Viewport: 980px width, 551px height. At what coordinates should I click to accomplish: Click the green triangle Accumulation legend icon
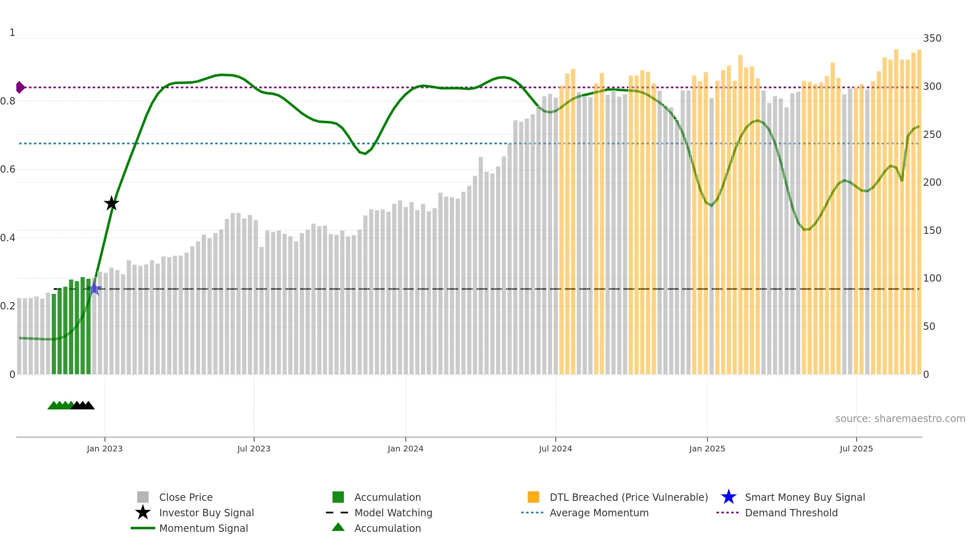pos(338,527)
